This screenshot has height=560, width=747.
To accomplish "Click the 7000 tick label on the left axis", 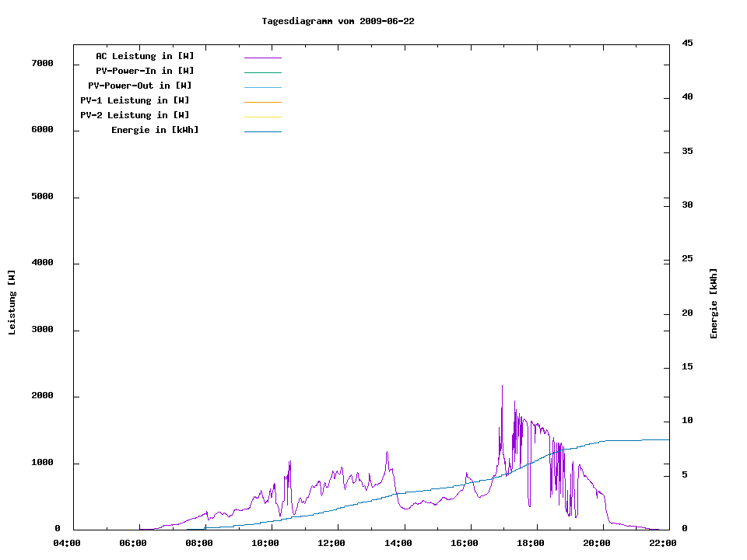I will click(42, 64).
